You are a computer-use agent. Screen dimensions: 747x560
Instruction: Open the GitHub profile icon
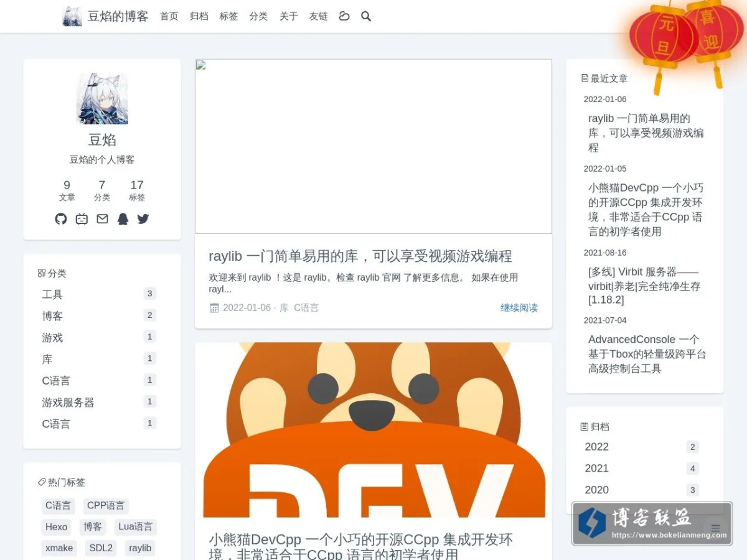point(60,219)
